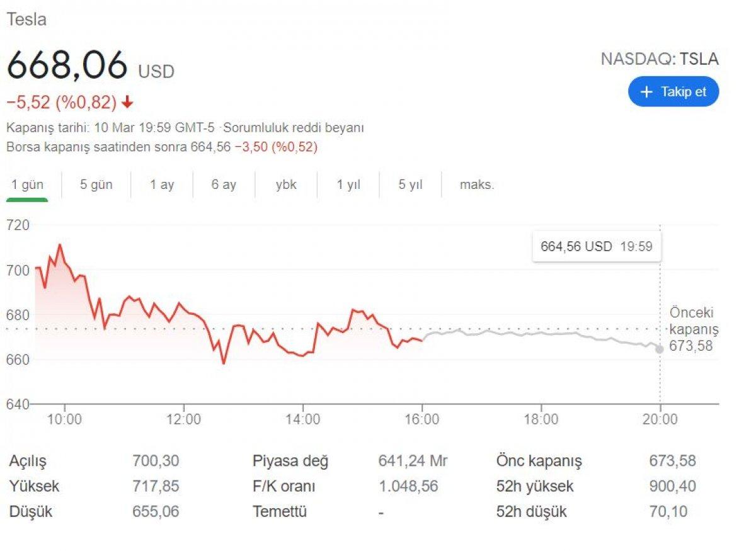Click the F/K oranı value 1.048,56
The width and height of the screenshot is (756, 551).
[408, 486]
